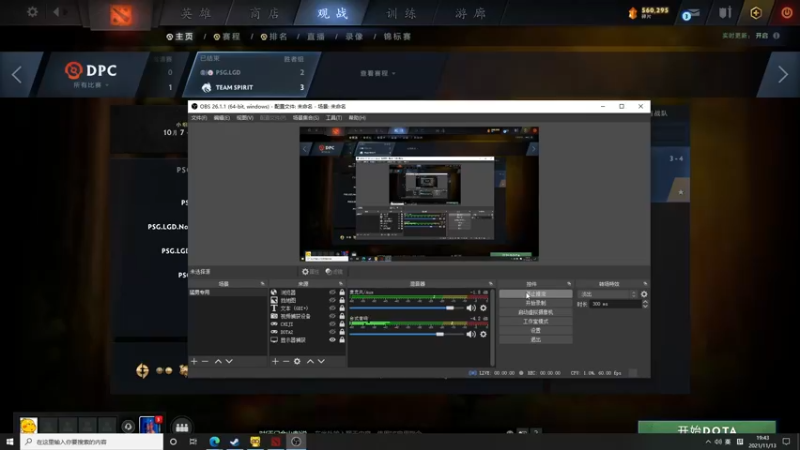Move source up arrow in OBS sources panel
Image resolution: width=800 pixels, height=450 pixels.
point(310,361)
